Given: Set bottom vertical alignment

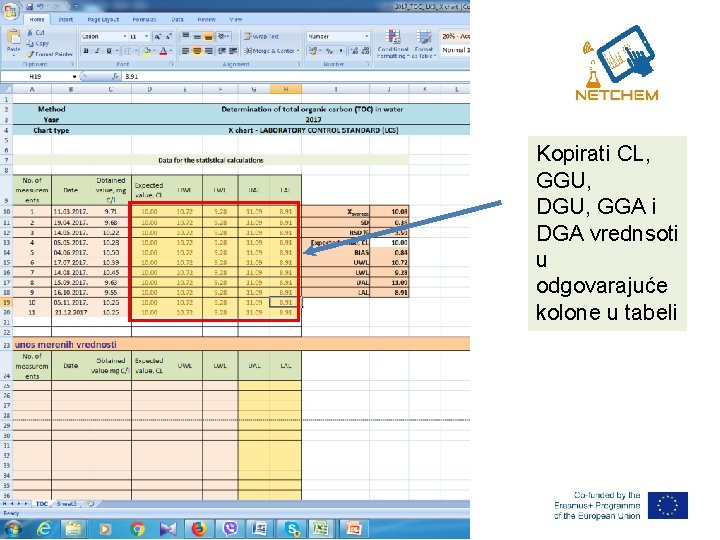Looking at the screenshot, I should (208, 36).
